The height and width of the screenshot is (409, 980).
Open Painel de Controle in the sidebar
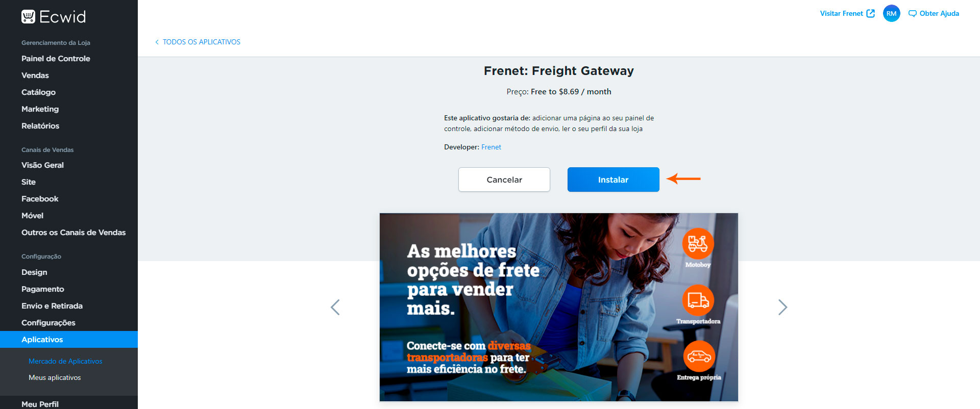(56, 59)
